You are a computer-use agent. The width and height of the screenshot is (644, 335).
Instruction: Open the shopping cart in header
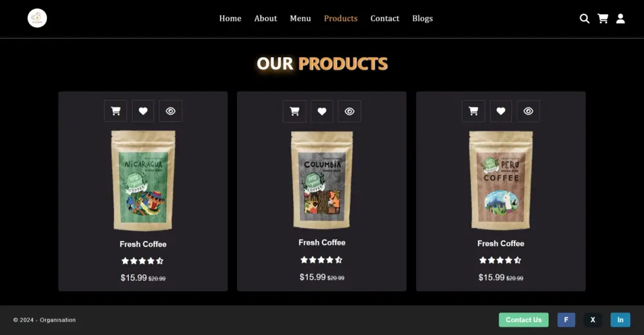(603, 19)
